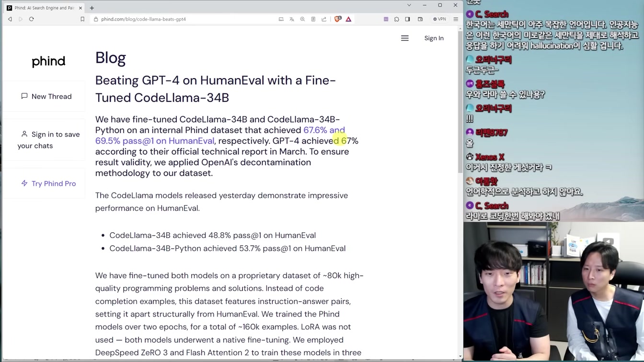Click the zoom magnifier icon in address bar

coord(302,19)
